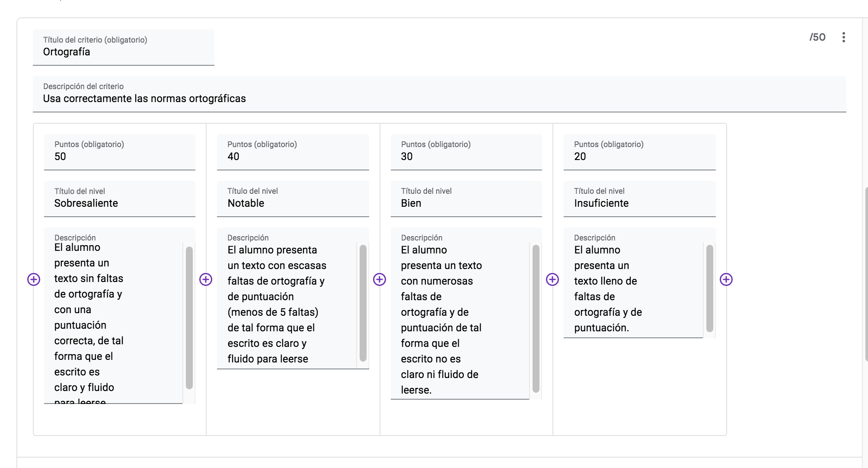The height and width of the screenshot is (468, 868).
Task: Click the Insuficiente description scrollbar
Action: coord(709,288)
